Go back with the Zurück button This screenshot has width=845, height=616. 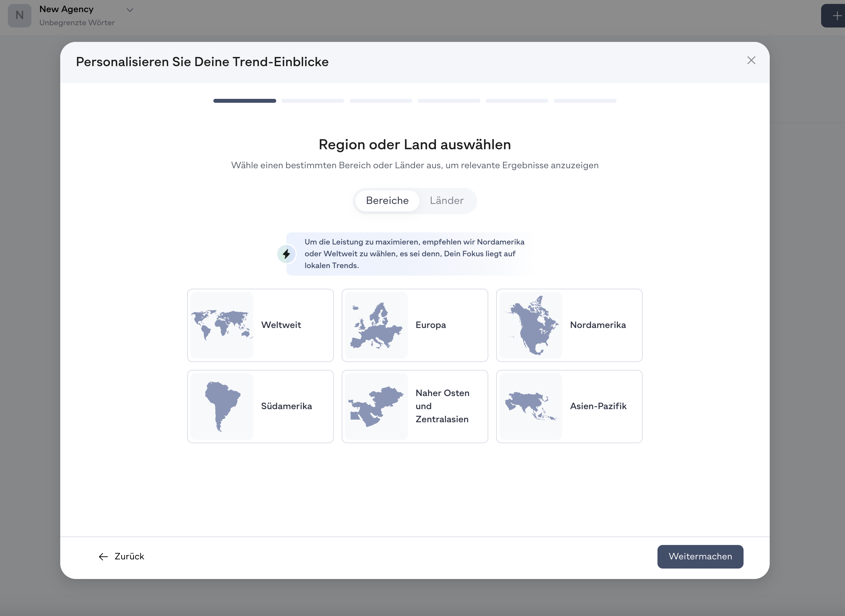(121, 556)
